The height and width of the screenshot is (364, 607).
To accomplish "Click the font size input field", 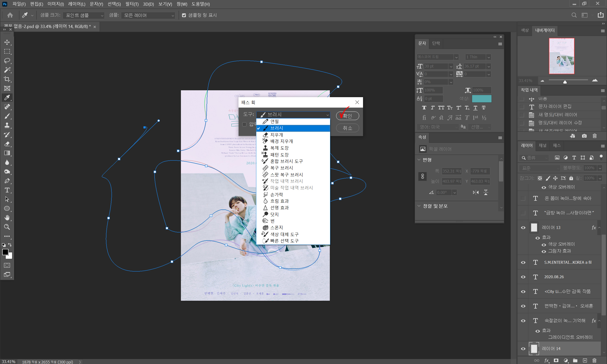I will point(436,66).
